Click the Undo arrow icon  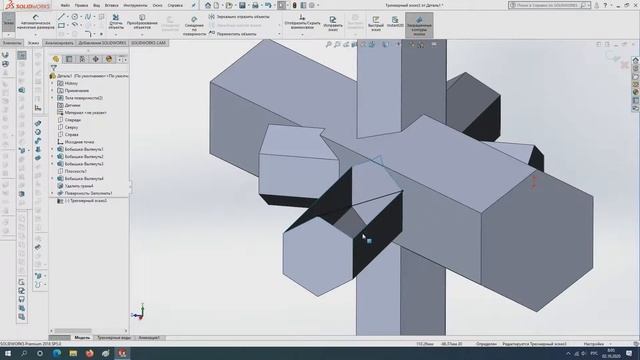268,5
